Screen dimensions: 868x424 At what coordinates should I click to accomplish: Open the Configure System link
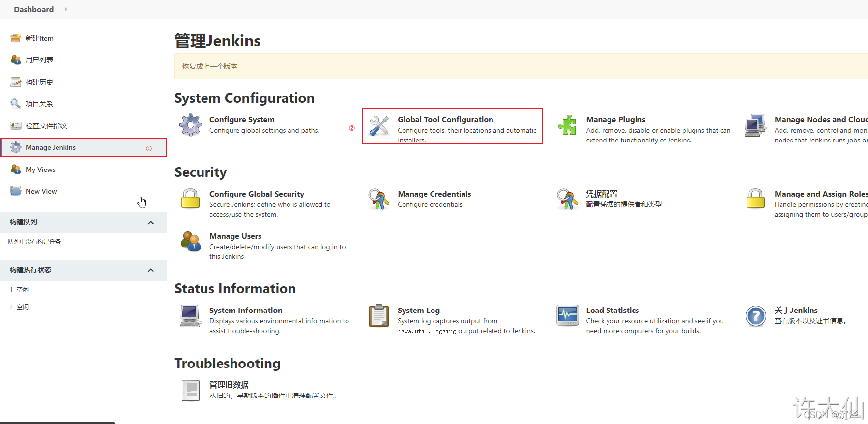[242, 119]
